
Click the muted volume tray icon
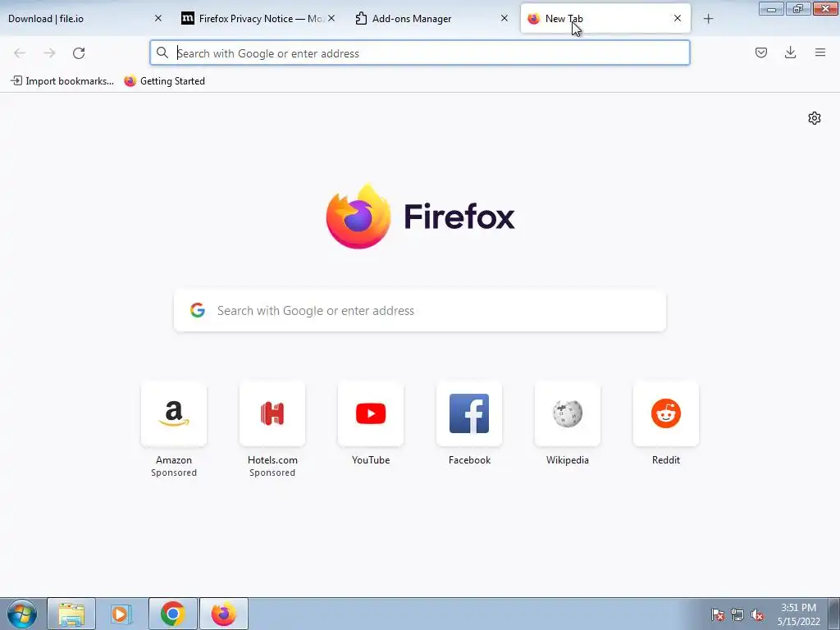[x=757, y=614]
